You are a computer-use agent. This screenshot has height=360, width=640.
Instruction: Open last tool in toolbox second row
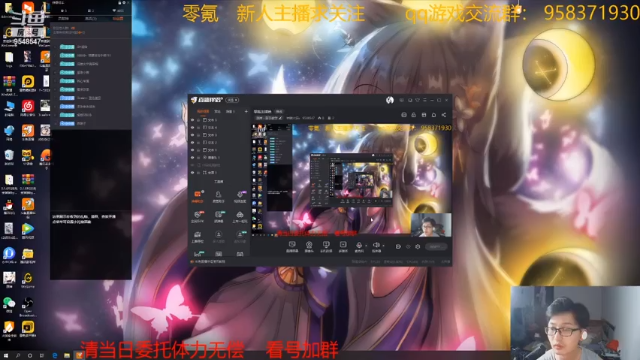[x=240, y=216]
